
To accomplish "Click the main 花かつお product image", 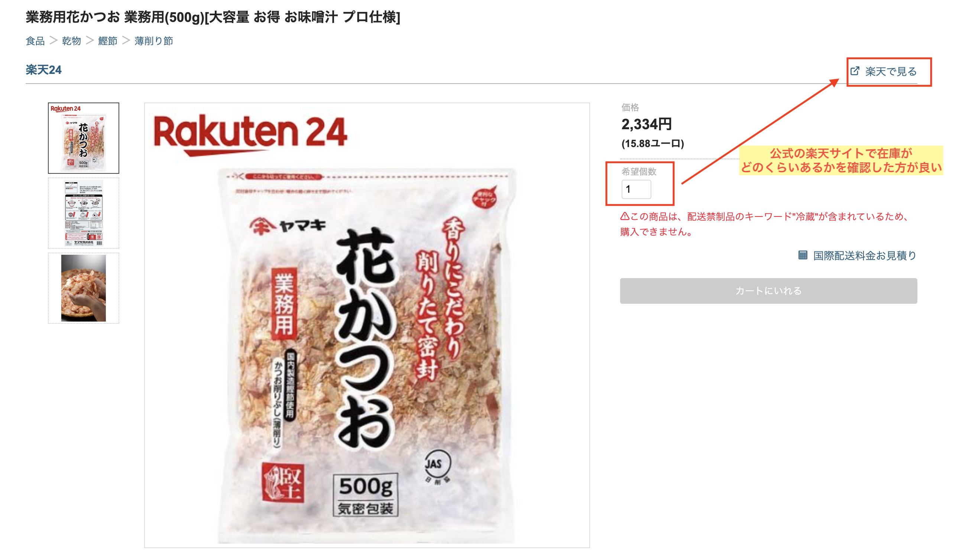I will pyautogui.click(x=367, y=325).
